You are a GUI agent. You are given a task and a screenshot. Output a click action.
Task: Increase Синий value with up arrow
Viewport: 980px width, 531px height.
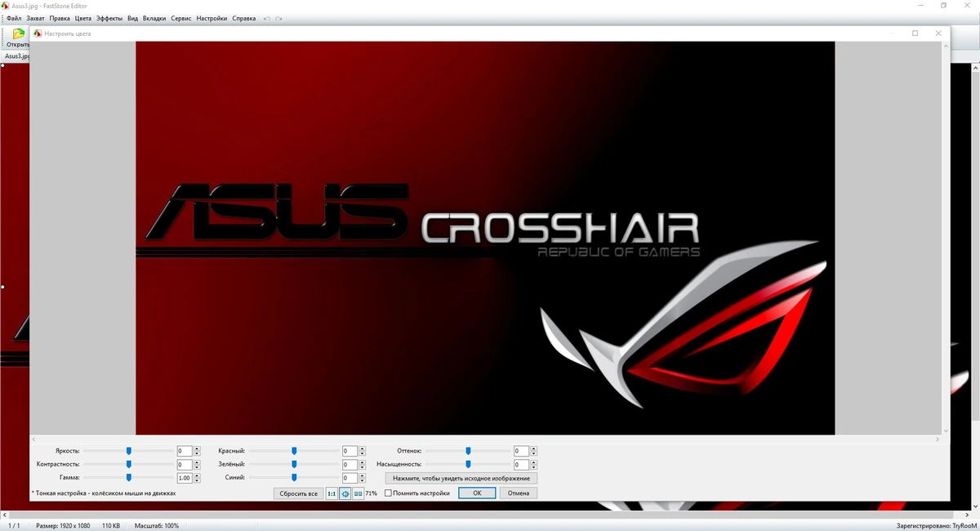pyautogui.click(x=362, y=475)
